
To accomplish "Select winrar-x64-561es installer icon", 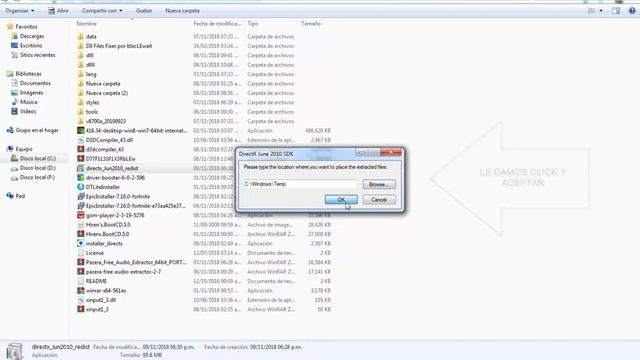I will coord(81,290).
